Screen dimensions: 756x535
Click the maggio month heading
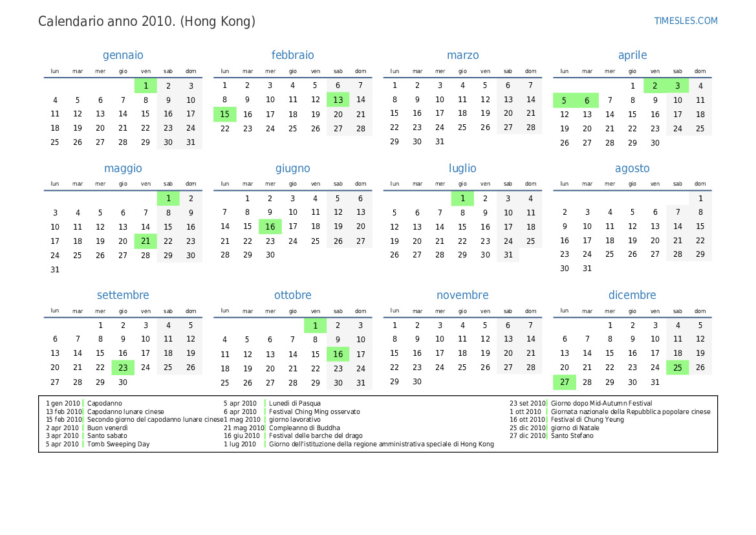point(123,169)
